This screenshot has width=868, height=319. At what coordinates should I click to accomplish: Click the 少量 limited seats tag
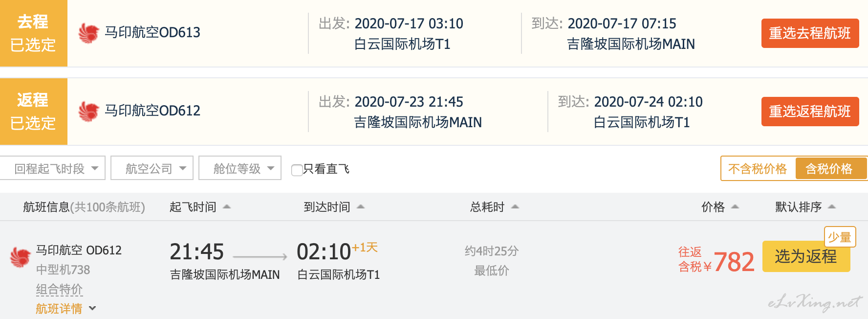(x=840, y=237)
